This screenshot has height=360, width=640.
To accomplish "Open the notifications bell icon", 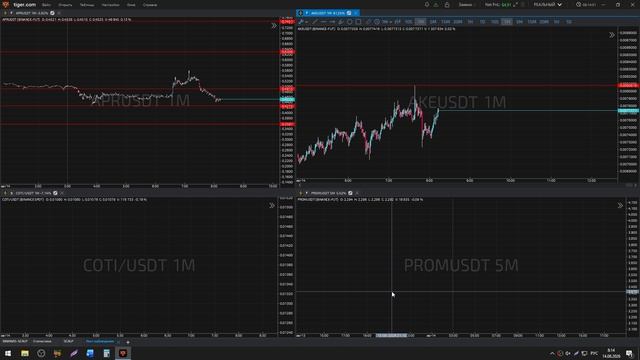I will (x=427, y=4).
